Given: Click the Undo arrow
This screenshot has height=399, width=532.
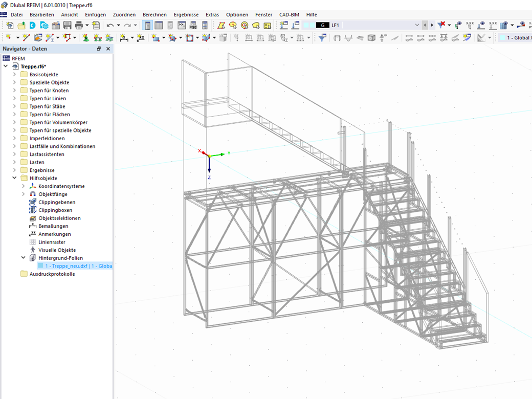Looking at the screenshot, I should point(110,25).
